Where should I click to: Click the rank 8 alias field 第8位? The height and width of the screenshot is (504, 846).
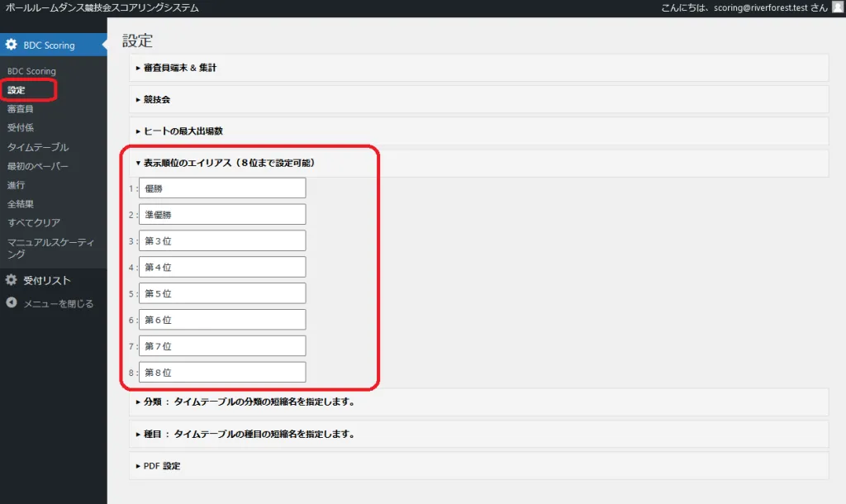[222, 373]
